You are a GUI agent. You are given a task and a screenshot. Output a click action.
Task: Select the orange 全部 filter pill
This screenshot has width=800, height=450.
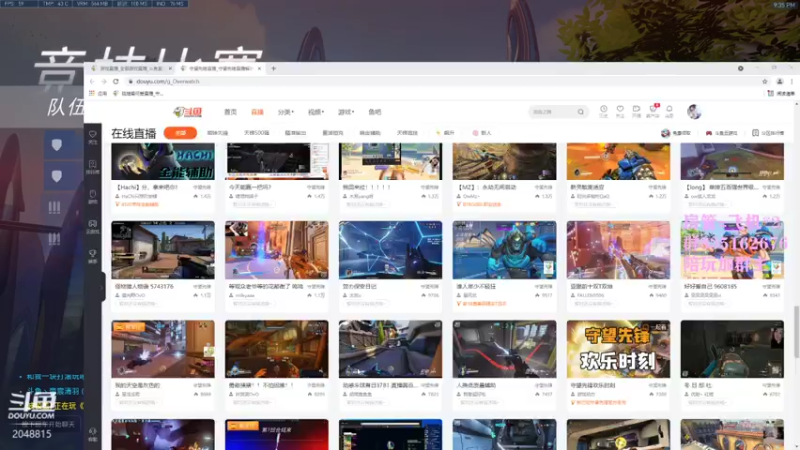click(x=180, y=133)
